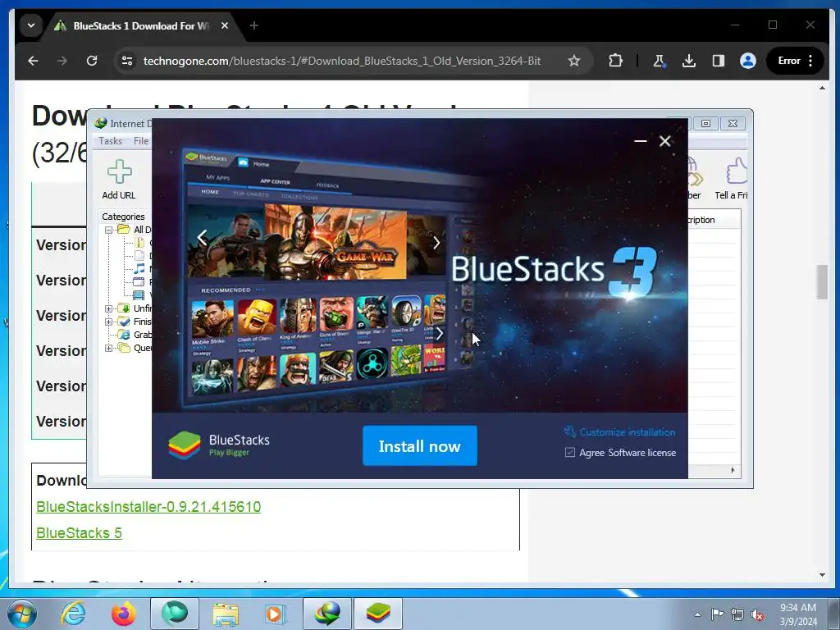Click the forward navigation arrow in Chrome
The image size is (840, 630).
(62, 61)
